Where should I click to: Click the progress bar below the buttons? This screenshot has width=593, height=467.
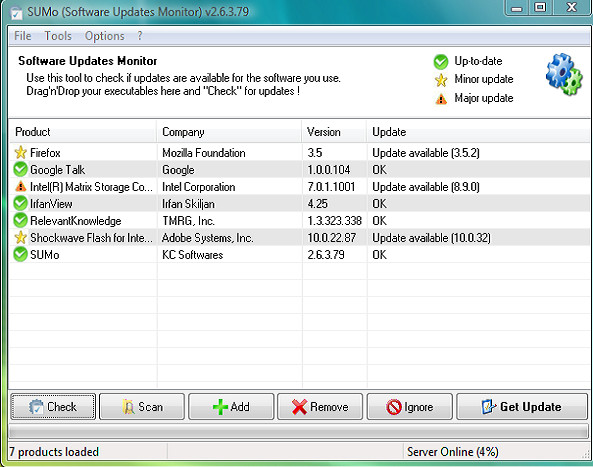(298, 431)
